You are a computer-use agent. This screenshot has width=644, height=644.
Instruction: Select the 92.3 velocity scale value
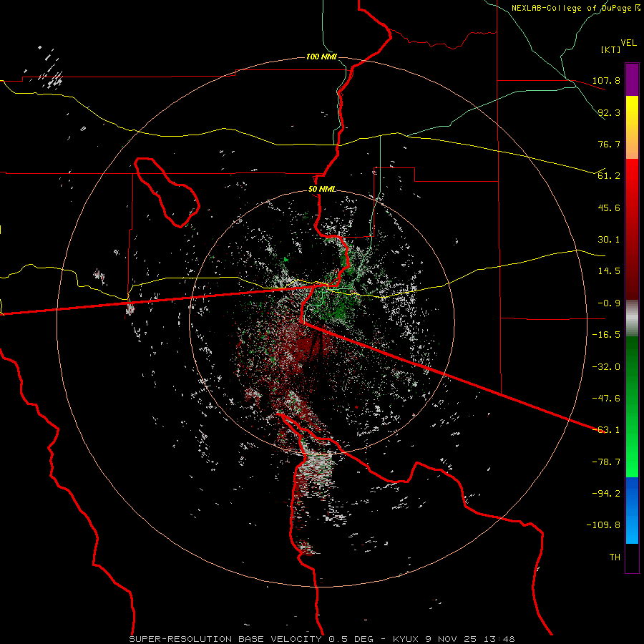(x=609, y=112)
